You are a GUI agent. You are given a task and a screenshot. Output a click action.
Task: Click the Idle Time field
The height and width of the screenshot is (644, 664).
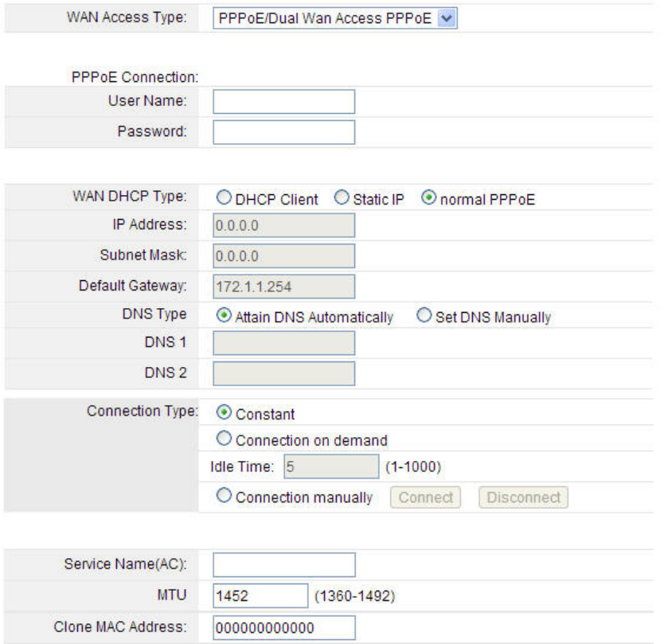pyautogui.click(x=331, y=466)
